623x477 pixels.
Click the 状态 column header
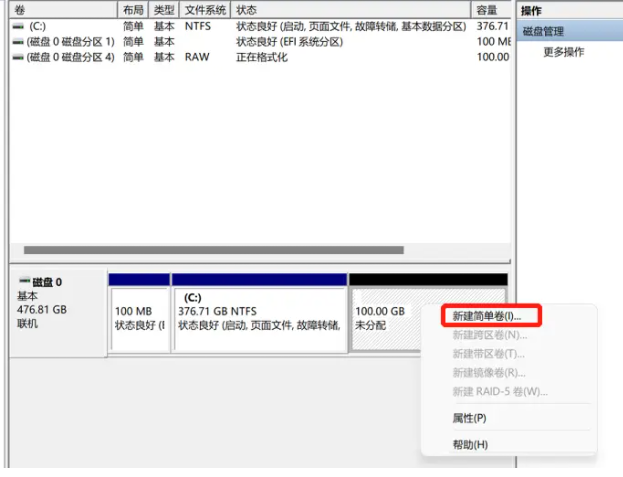coord(350,10)
